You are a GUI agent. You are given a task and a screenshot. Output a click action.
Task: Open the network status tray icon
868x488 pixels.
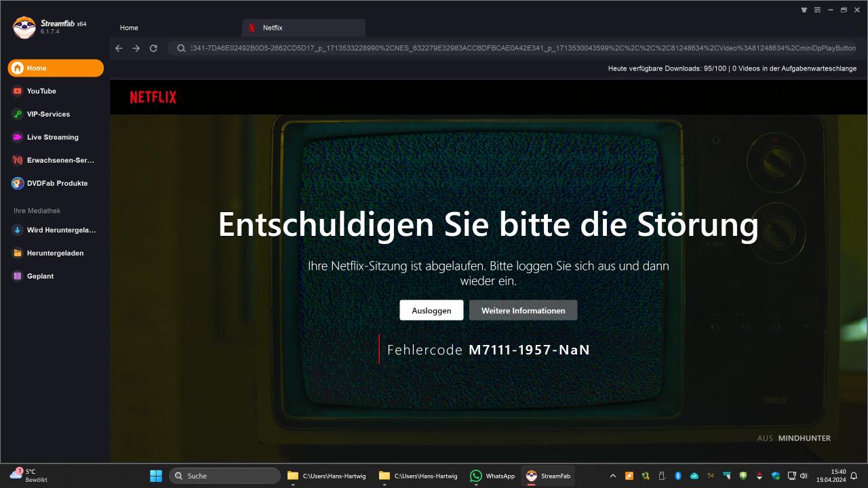pos(791,476)
